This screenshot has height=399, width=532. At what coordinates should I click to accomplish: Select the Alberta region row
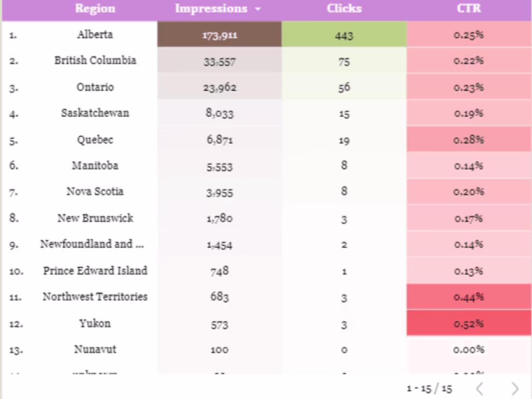pos(95,34)
